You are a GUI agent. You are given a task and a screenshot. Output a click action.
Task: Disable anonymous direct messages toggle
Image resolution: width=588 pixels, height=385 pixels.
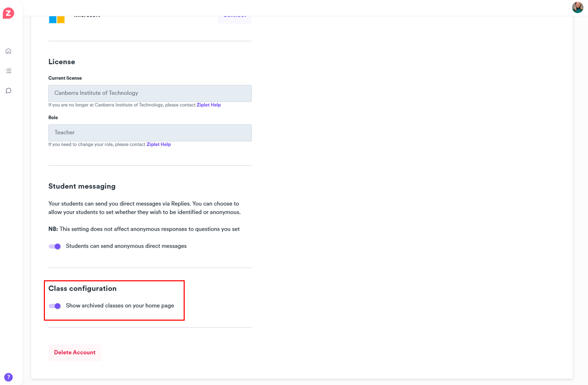(55, 246)
